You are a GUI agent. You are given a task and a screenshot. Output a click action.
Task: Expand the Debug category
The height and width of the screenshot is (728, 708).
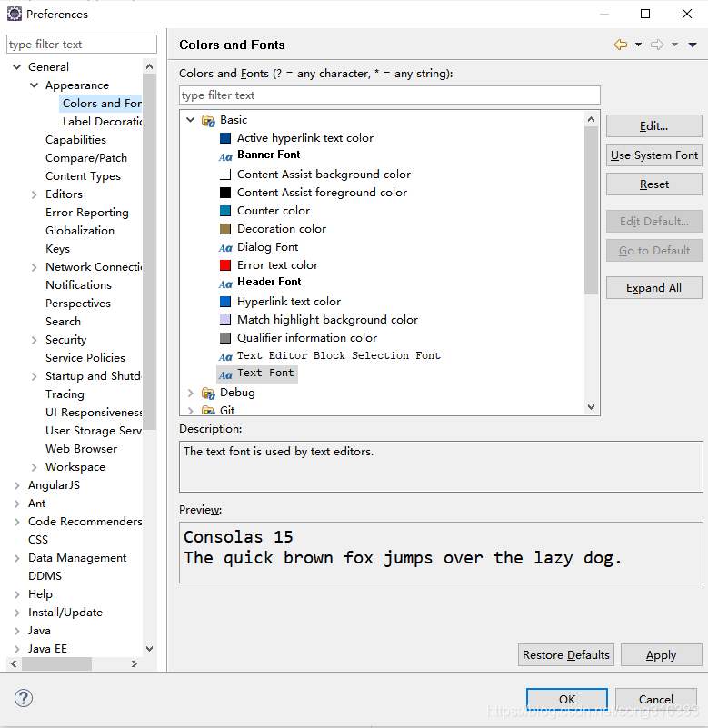pyautogui.click(x=190, y=393)
